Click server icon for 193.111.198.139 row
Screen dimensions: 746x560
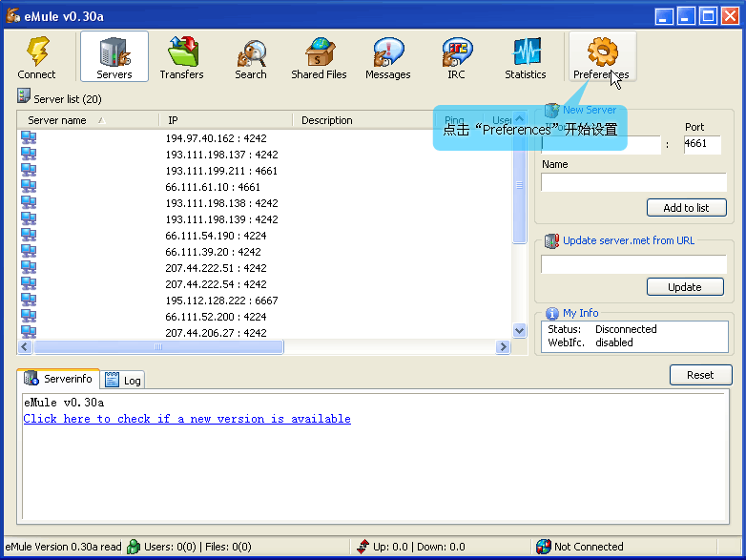(x=29, y=218)
